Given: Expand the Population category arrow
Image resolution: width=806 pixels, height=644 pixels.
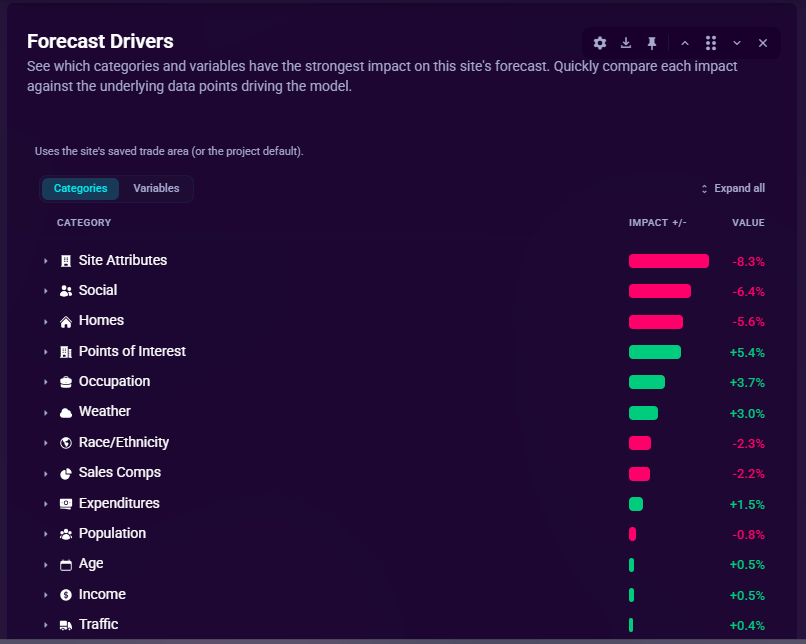Looking at the screenshot, I should 46,534.
